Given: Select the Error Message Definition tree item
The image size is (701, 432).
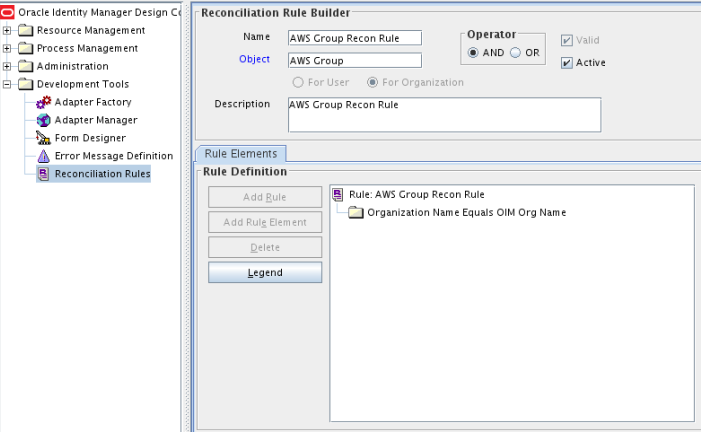Looking at the screenshot, I should [x=114, y=156].
